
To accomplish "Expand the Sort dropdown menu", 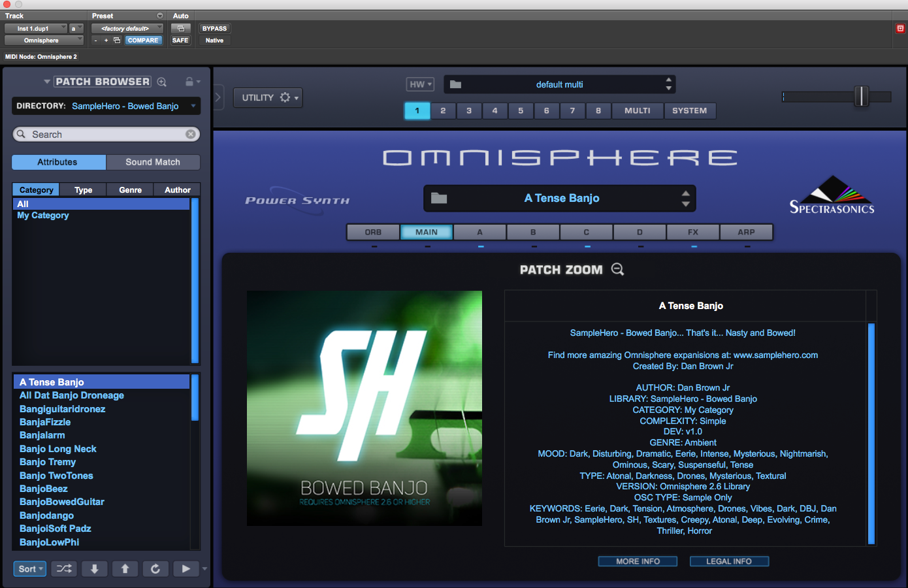I will coord(29,569).
